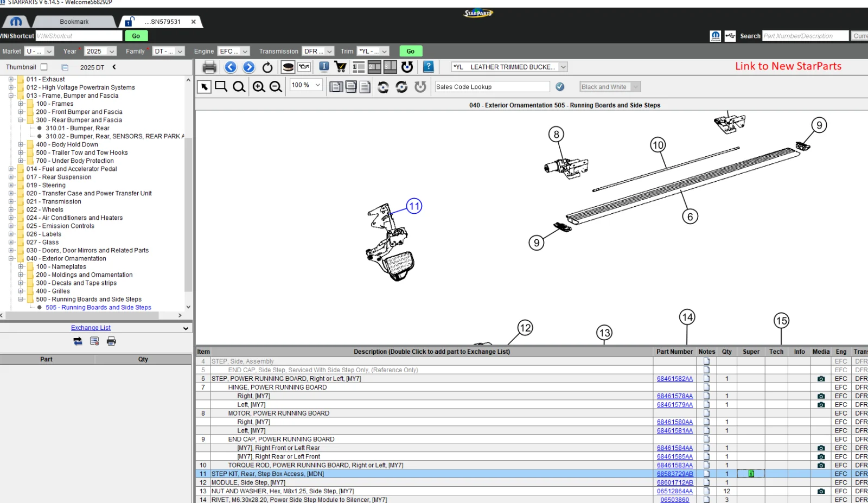Print the exchange list
The width and height of the screenshot is (868, 503).
(x=111, y=341)
